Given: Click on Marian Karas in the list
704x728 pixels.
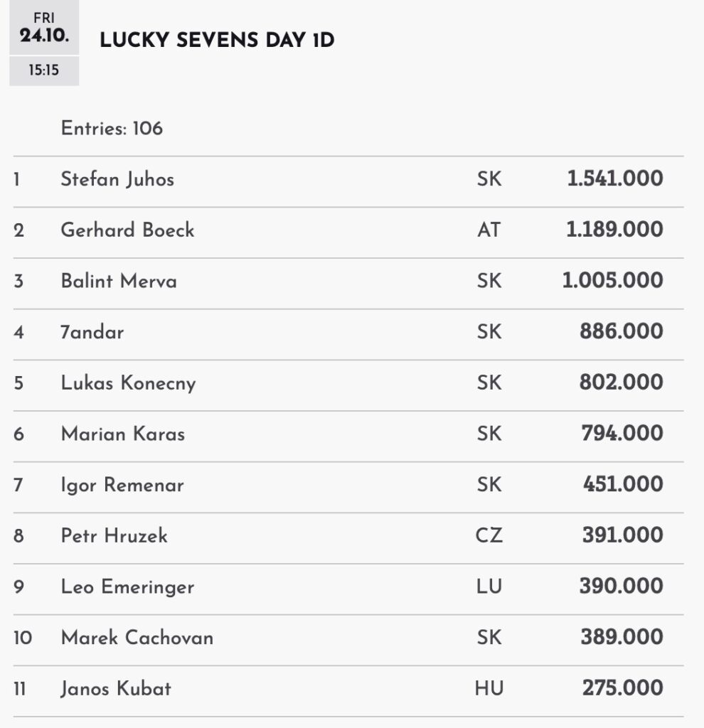Looking at the screenshot, I should point(123,434).
